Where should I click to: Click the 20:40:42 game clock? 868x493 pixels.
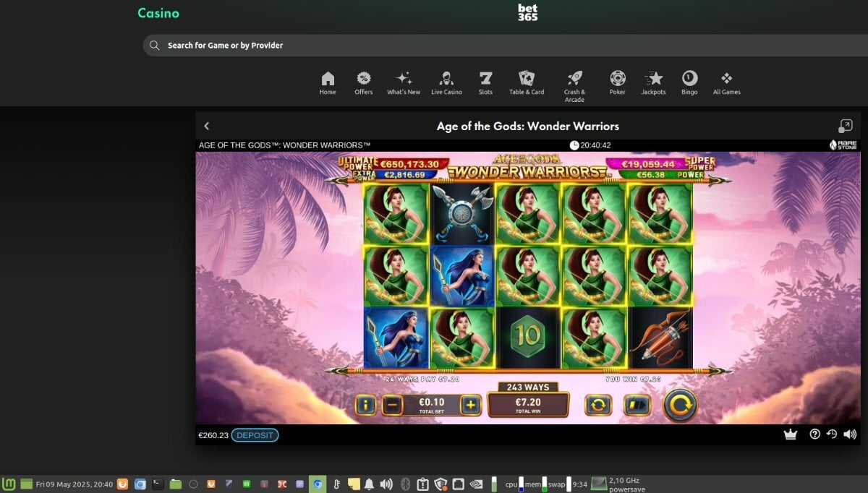(590, 145)
